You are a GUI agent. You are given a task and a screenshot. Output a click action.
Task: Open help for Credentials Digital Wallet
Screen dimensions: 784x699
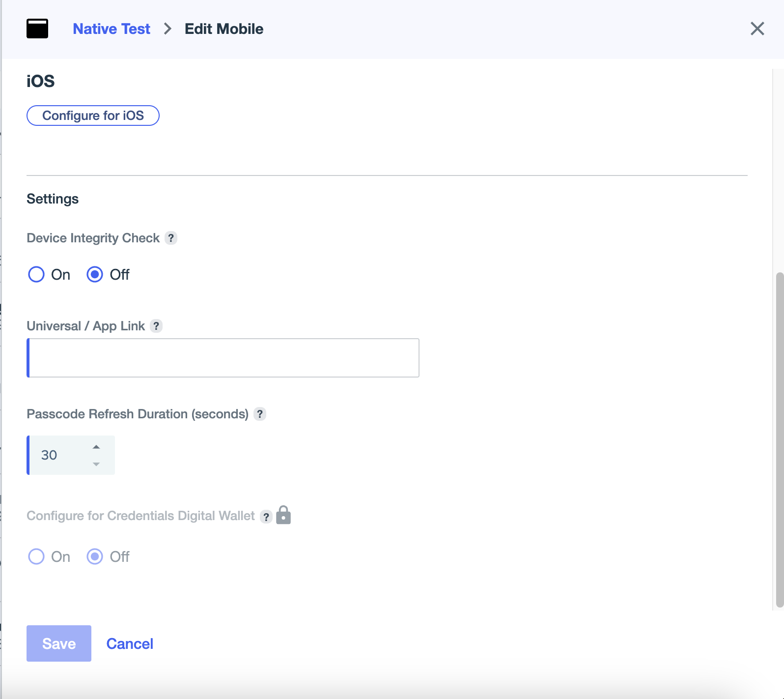click(266, 517)
